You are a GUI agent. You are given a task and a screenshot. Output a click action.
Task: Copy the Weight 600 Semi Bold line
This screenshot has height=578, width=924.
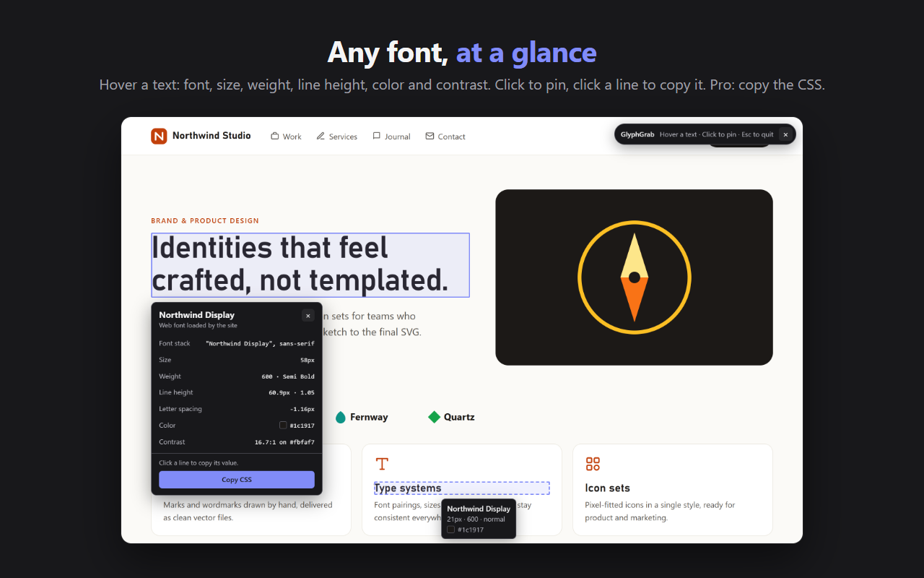coord(237,376)
